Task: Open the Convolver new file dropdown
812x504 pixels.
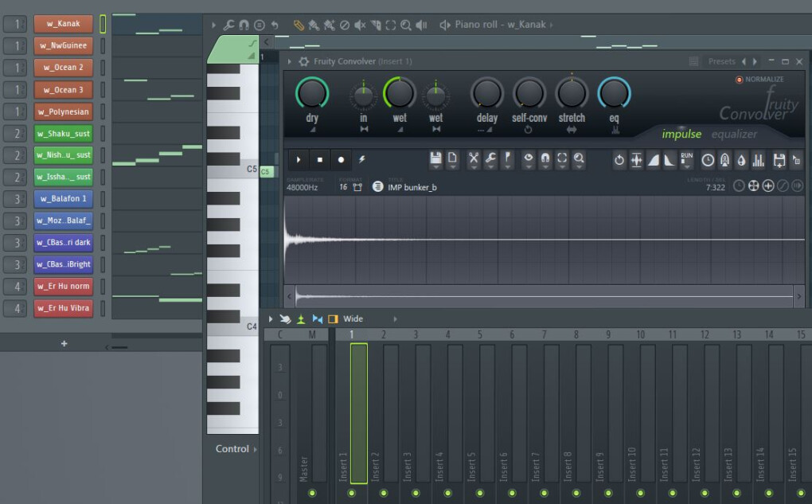Action: (x=452, y=159)
